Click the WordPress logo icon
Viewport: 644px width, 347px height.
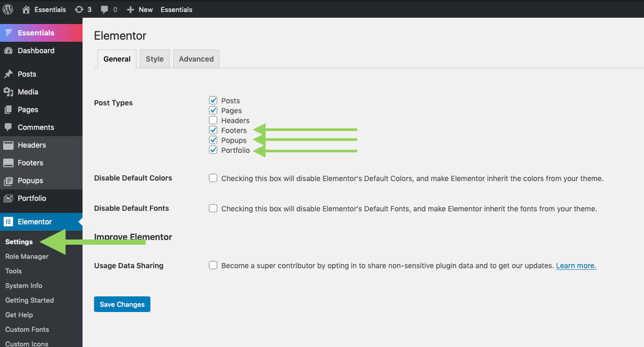(x=8, y=9)
